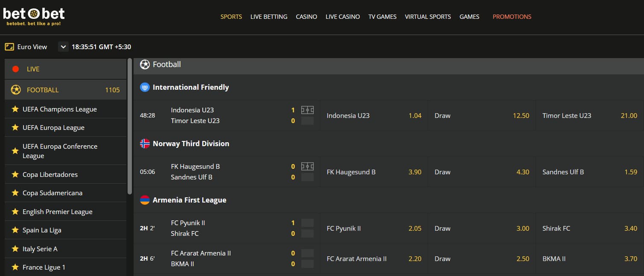644x276 pixels.
Task: Bet on Draw at 2.50
Action: (x=482, y=258)
